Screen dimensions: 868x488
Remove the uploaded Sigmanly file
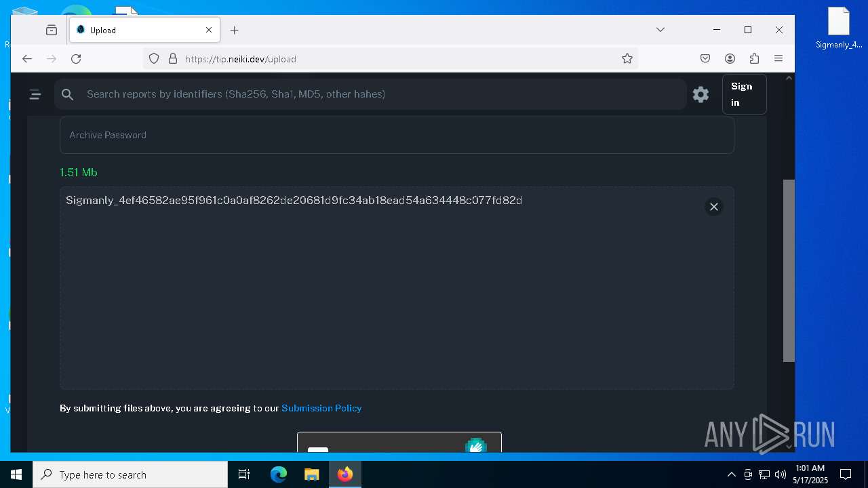[713, 207]
